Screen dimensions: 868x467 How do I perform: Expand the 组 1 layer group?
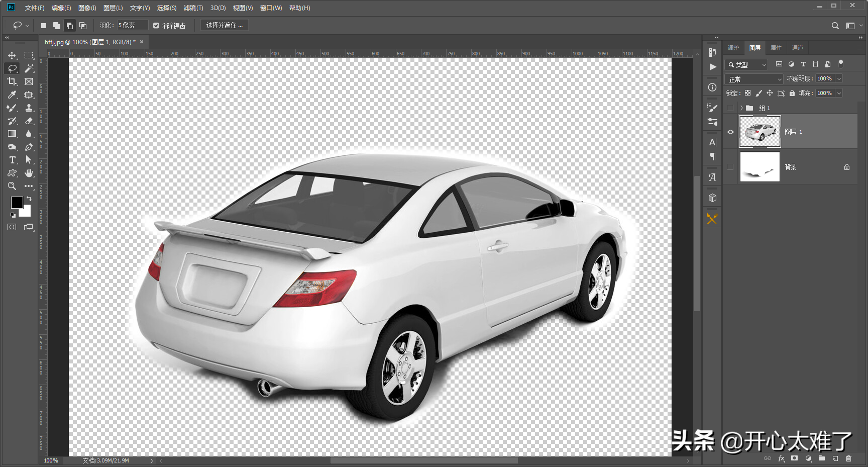coord(741,108)
